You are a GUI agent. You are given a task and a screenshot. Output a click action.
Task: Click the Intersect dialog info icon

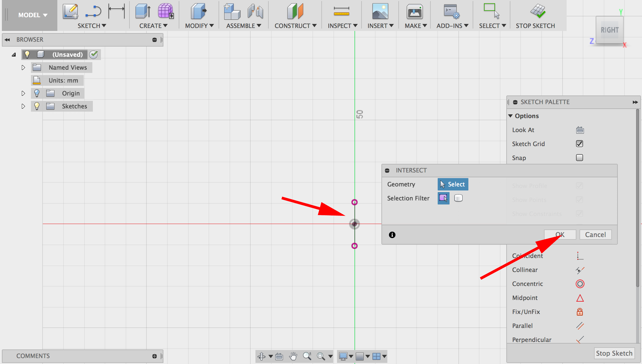pos(392,235)
